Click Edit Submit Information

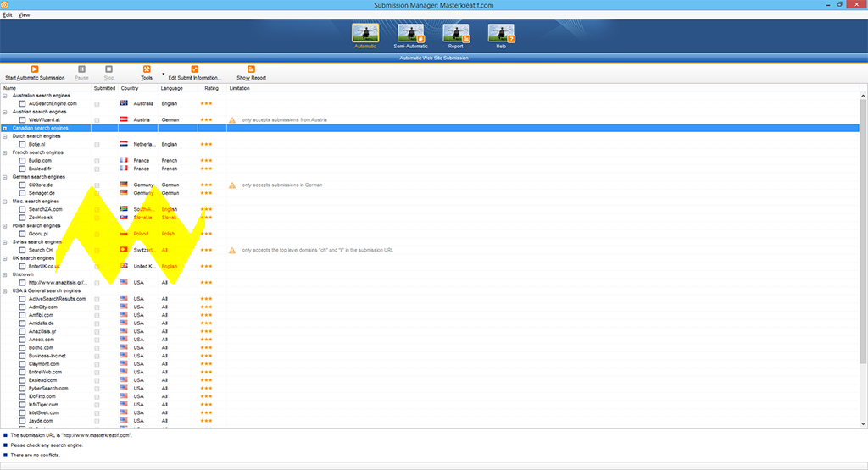tap(195, 73)
